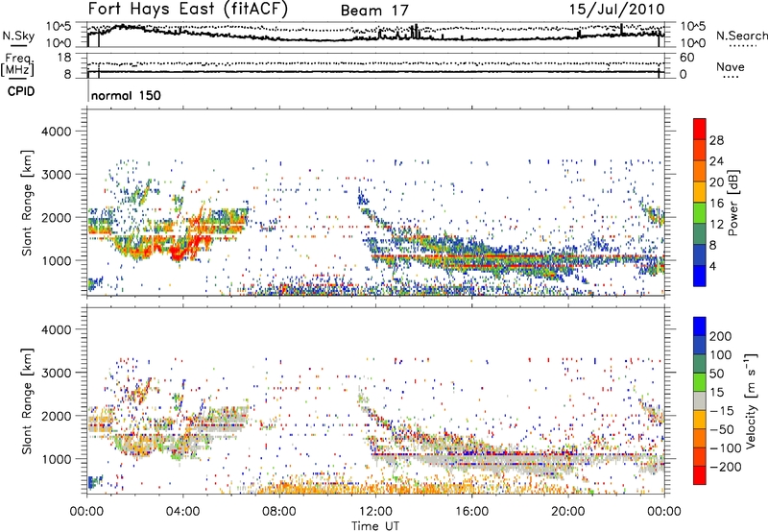The image size is (768, 532).
Task: Click the blue bottom of power colorbar
Action: coord(700,276)
